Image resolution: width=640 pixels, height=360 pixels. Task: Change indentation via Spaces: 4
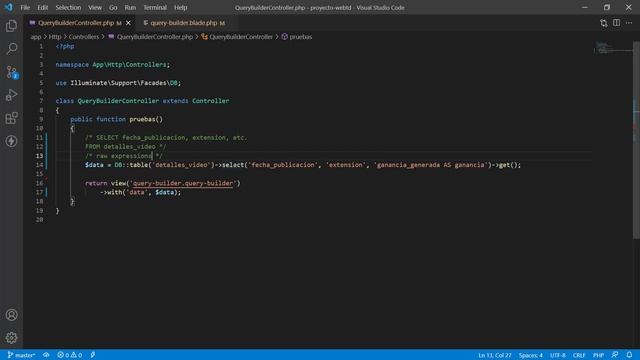point(531,355)
